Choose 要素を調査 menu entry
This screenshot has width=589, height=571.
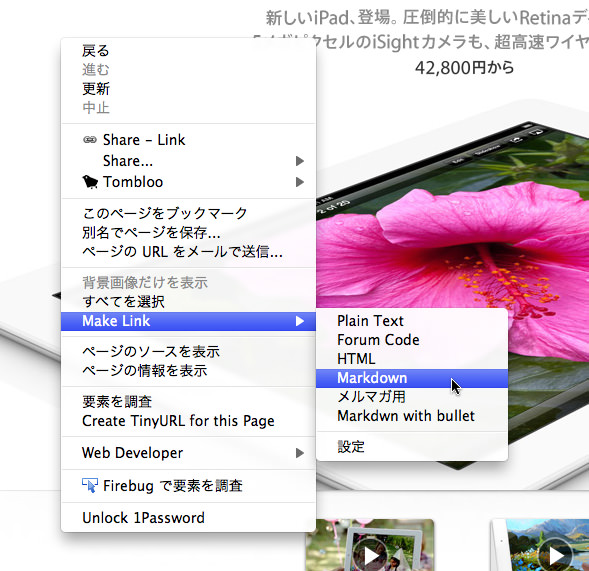click(x=188, y=402)
